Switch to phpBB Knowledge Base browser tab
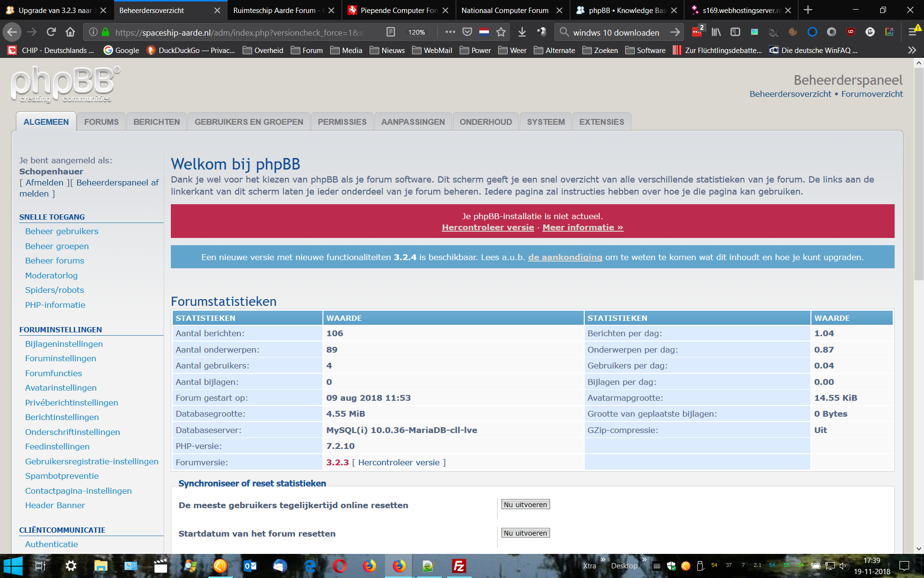 pos(627,10)
